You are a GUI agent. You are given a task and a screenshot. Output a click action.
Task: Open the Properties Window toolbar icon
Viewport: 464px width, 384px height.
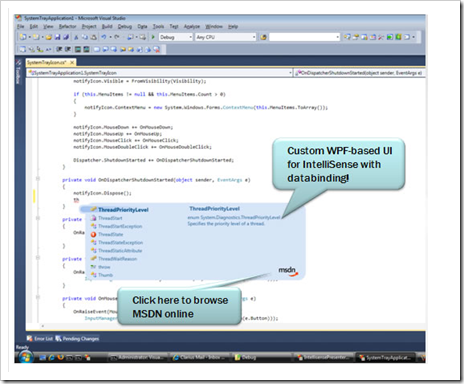356,37
